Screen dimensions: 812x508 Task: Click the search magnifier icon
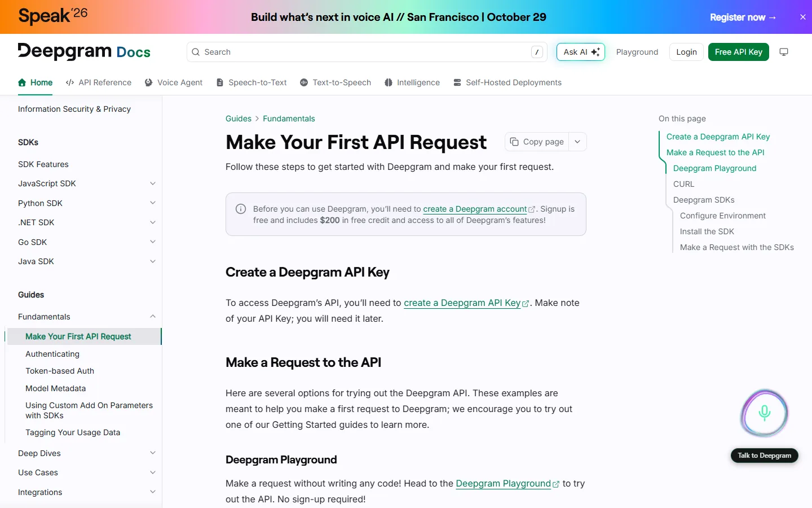click(x=196, y=52)
